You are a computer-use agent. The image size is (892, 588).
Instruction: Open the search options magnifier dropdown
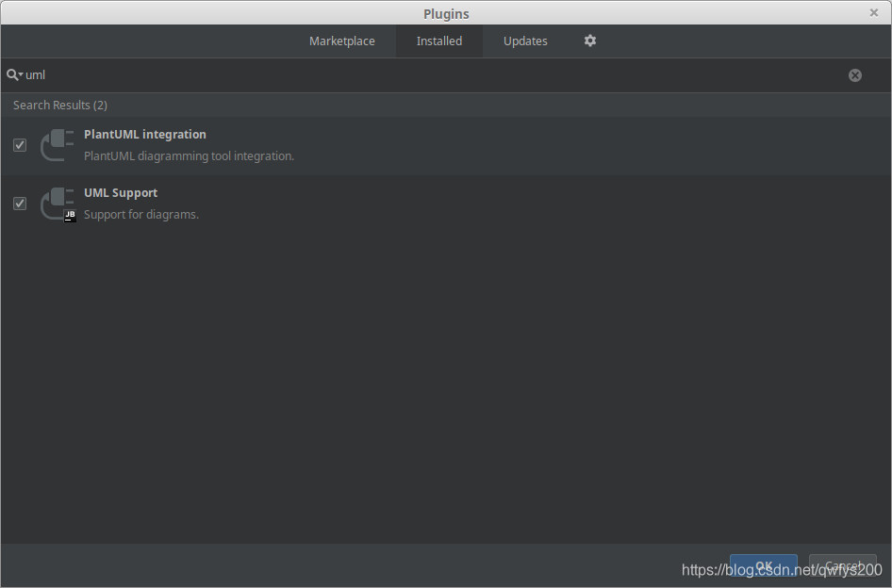pyautogui.click(x=14, y=75)
